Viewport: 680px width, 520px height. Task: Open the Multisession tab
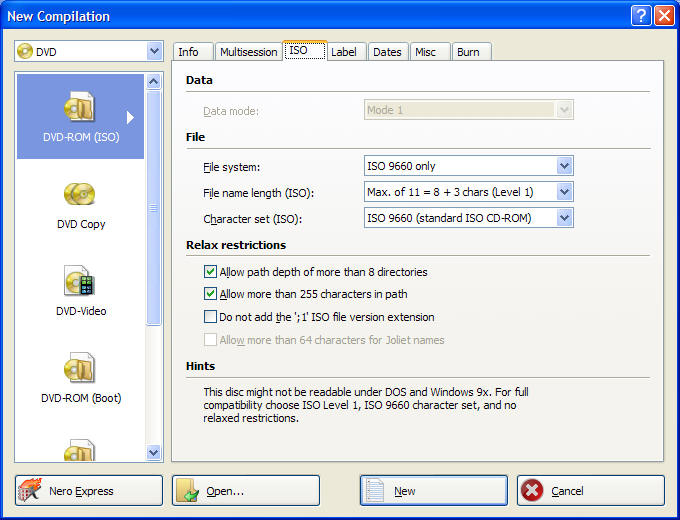[x=248, y=52]
